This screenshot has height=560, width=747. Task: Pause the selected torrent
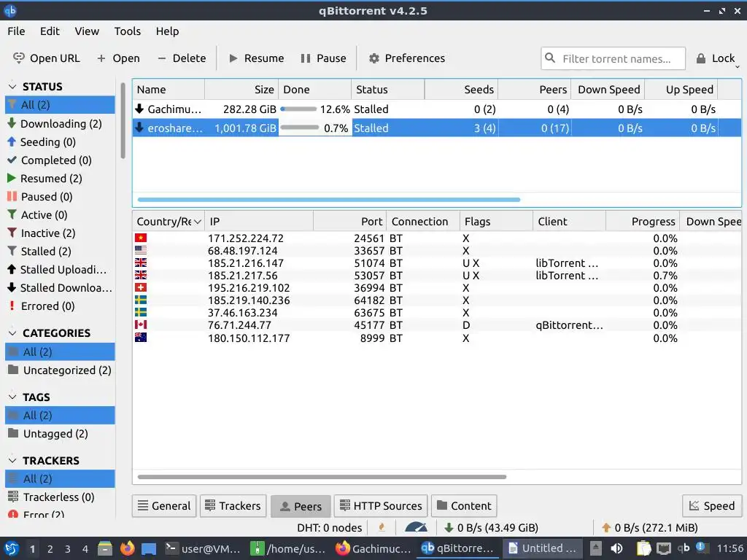(323, 58)
